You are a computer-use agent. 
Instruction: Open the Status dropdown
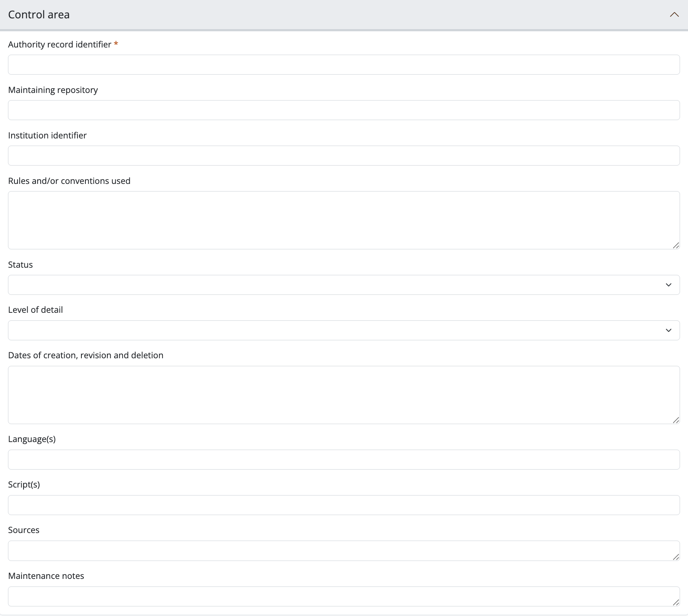coord(344,285)
